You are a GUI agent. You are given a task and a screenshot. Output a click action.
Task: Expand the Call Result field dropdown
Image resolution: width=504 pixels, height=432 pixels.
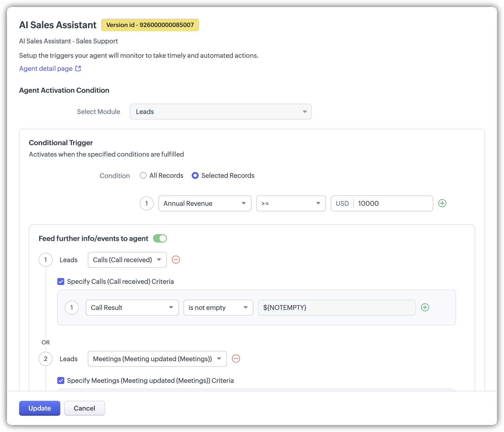tap(132, 308)
